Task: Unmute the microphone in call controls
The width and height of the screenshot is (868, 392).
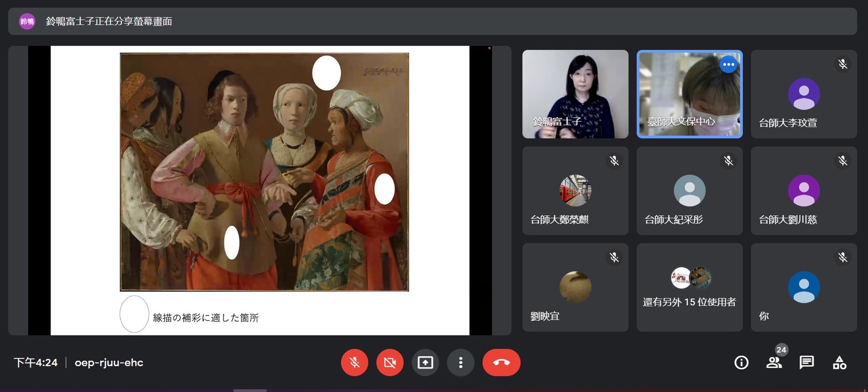Action: (x=354, y=362)
